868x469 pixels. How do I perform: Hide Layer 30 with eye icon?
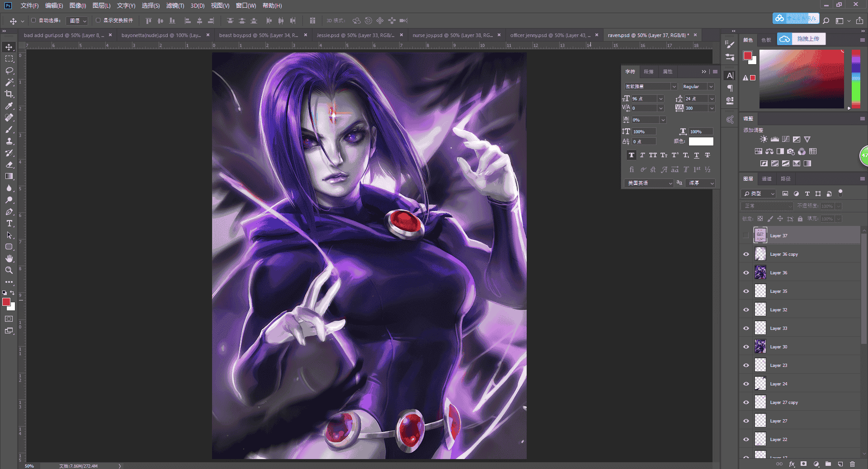[x=746, y=347]
